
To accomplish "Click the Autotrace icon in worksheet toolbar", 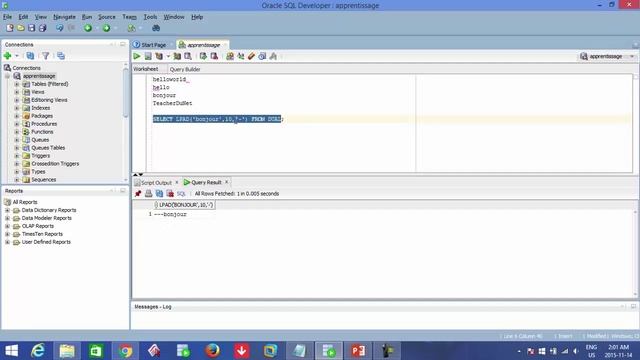I will point(177,56).
